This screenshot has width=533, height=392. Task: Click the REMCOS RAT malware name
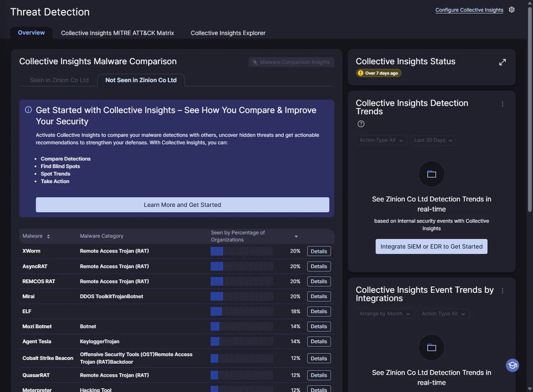[x=39, y=281]
